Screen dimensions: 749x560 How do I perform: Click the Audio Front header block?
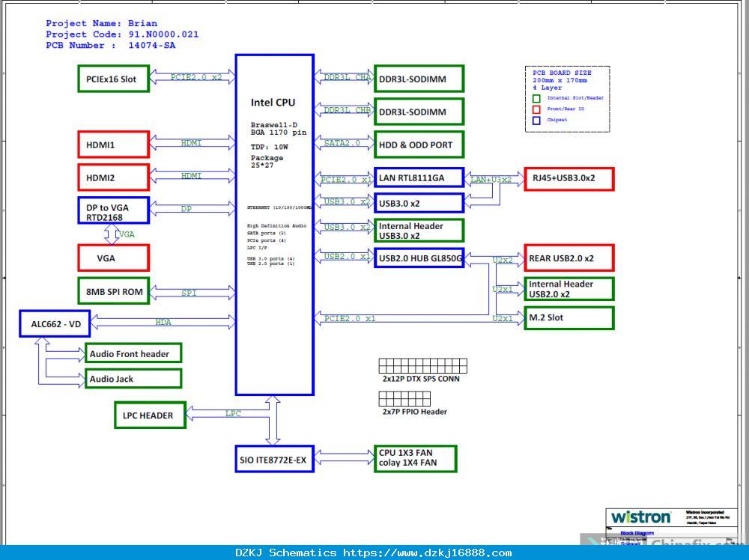pyautogui.click(x=133, y=353)
